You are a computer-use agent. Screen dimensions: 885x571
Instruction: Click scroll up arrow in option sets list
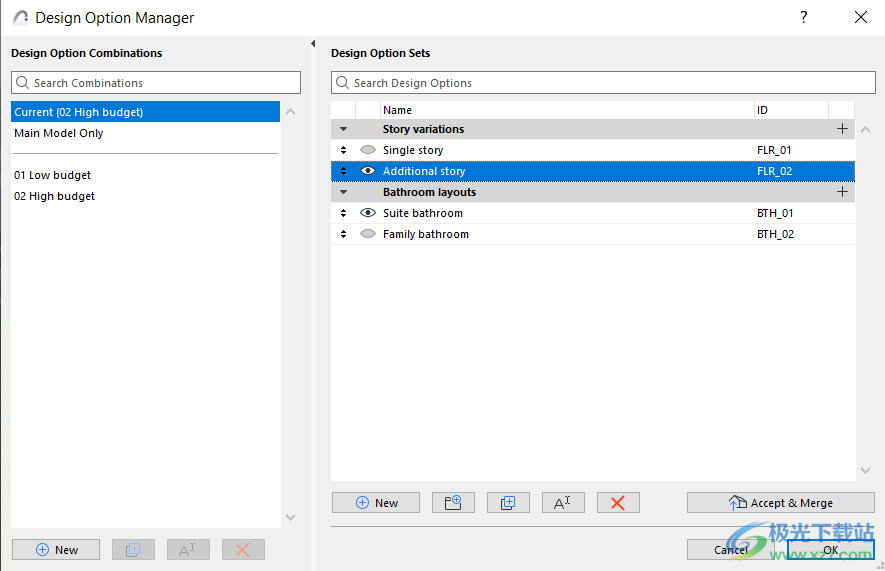click(x=865, y=130)
